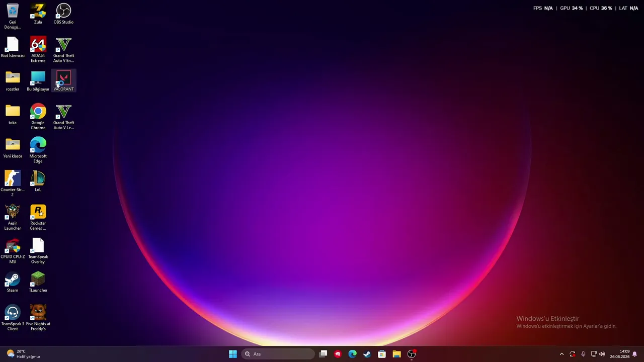Select the Bu bilgisayar desktop icon
Viewport: 644px width, 362px height.
pos(38,81)
